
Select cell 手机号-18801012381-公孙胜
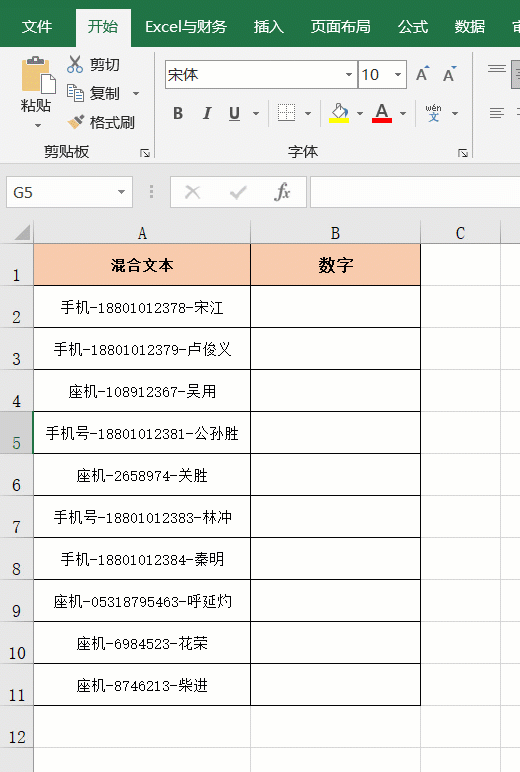142,433
